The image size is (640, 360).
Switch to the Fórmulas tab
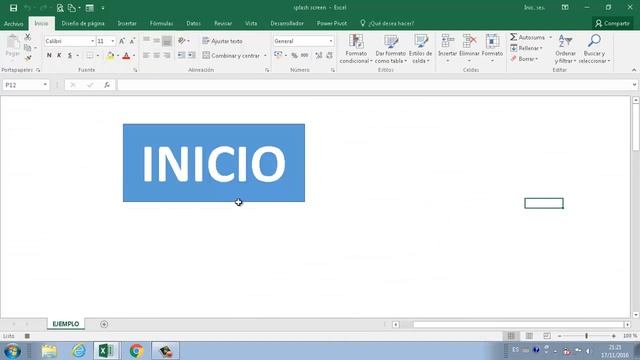pyautogui.click(x=161, y=24)
